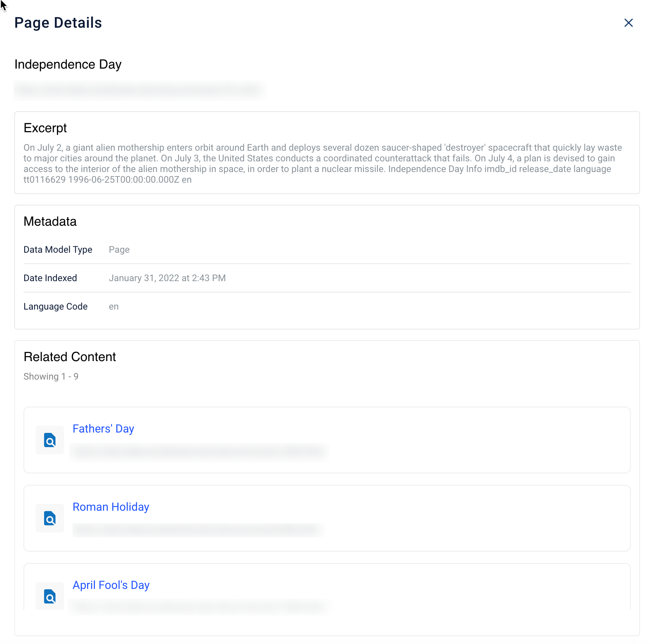The image size is (650, 644).
Task: Click the Related Content heading
Action: (70, 357)
